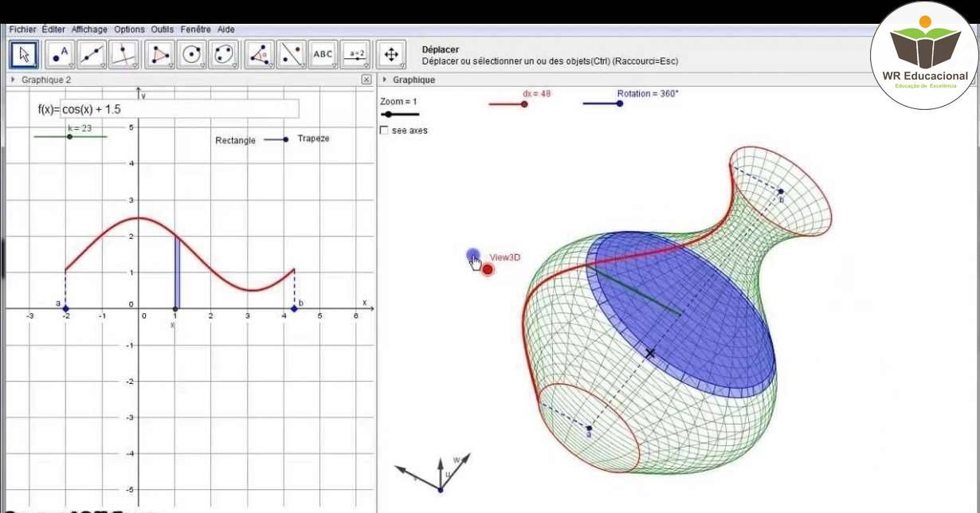Select the Circle with center tool
The width and height of the screenshot is (980, 513).
coord(192,54)
